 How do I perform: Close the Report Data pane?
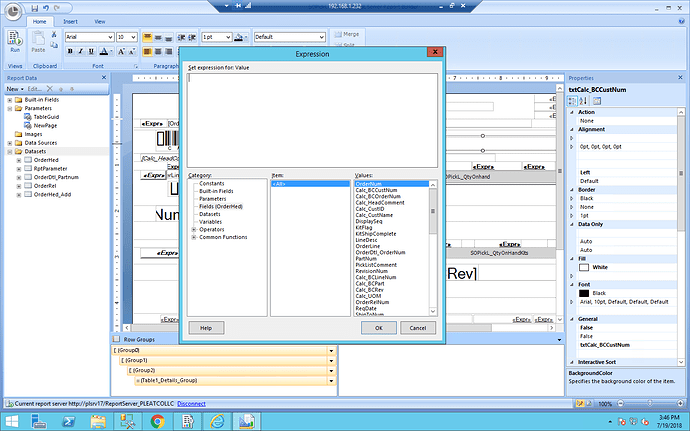point(104,77)
